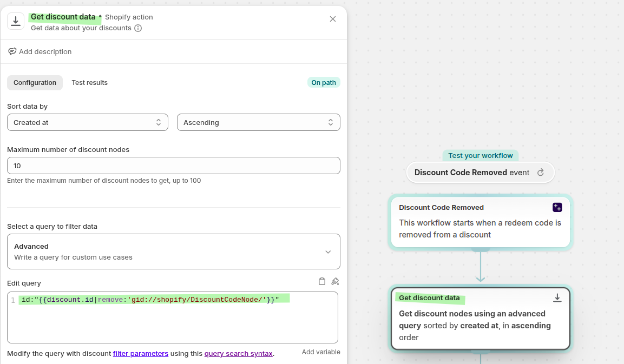Click Add variable below the query editor

click(321, 352)
